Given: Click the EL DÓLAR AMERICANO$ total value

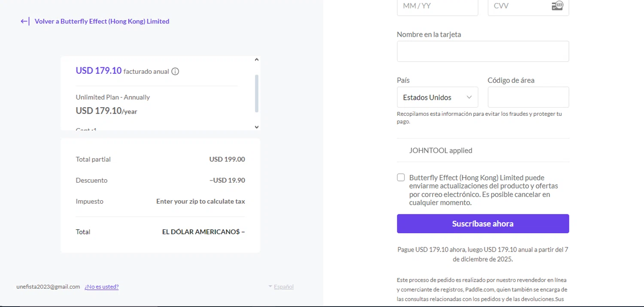Looking at the screenshot, I should pos(204,232).
